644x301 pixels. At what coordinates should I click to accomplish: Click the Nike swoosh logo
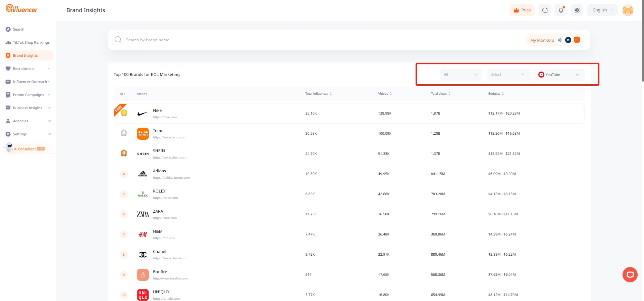pyautogui.click(x=143, y=114)
